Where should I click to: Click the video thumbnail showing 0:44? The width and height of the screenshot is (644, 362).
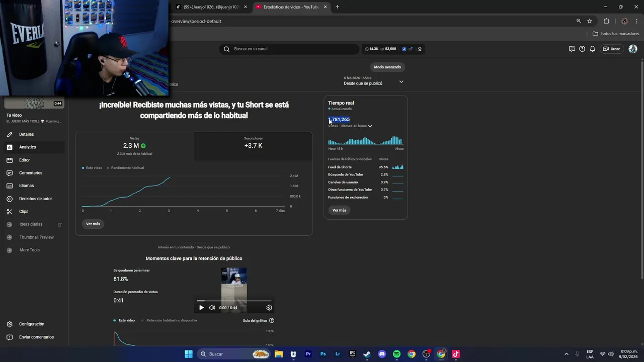[x=34, y=102]
